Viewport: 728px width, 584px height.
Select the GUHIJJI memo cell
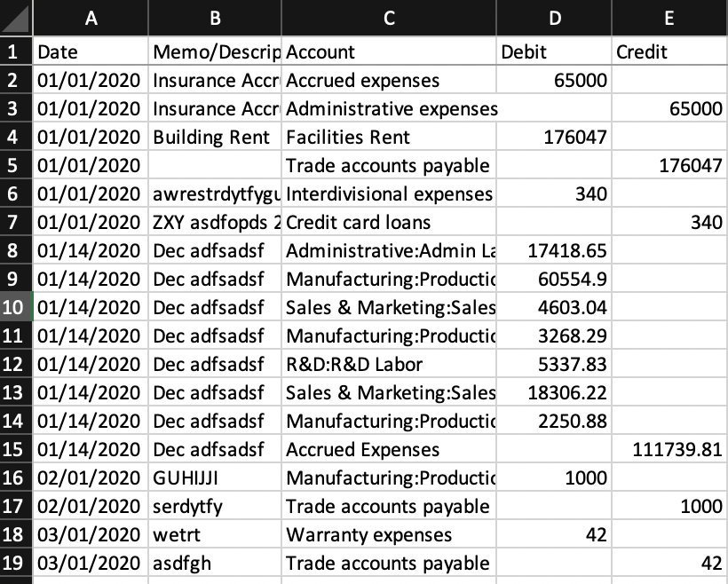(x=215, y=477)
